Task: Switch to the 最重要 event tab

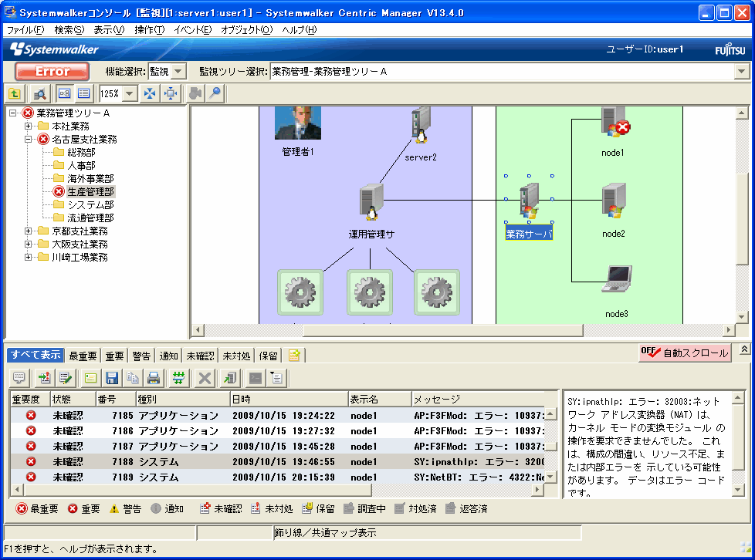Action: pyautogui.click(x=83, y=356)
